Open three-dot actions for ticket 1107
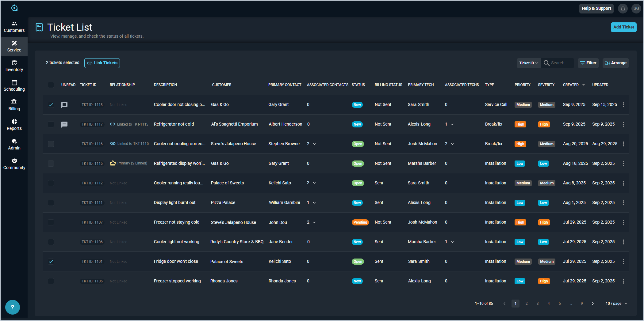Screen dimensions: 644x321 pyautogui.click(x=623, y=222)
